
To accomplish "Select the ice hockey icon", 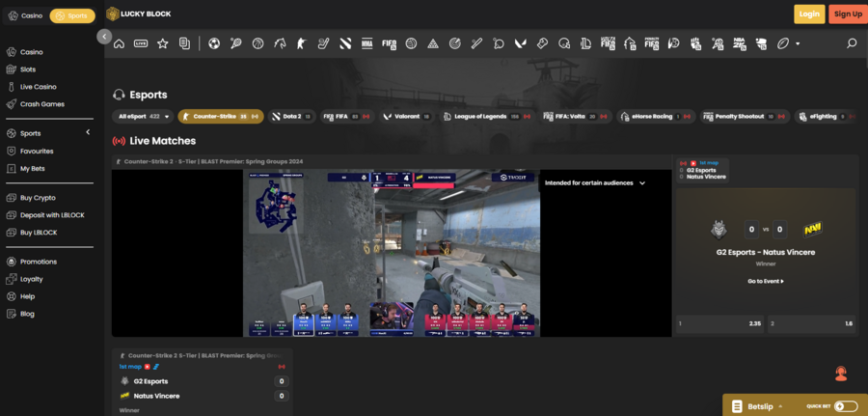I will [x=323, y=43].
